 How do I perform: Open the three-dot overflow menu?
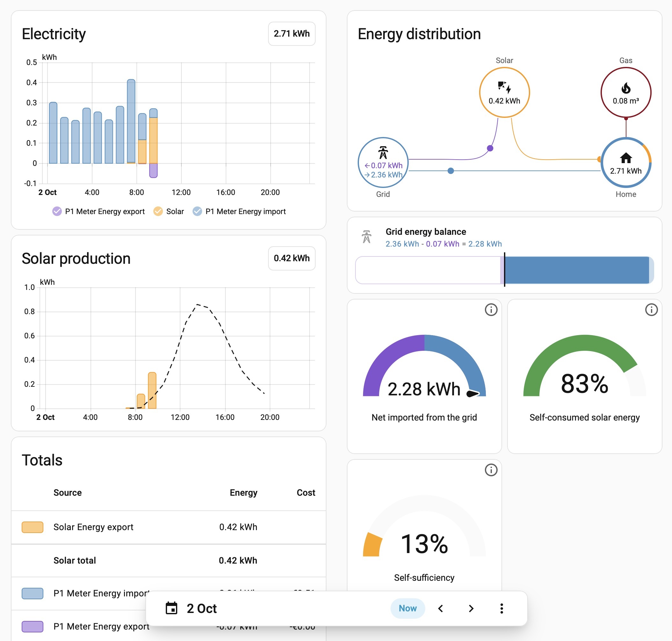(501, 608)
